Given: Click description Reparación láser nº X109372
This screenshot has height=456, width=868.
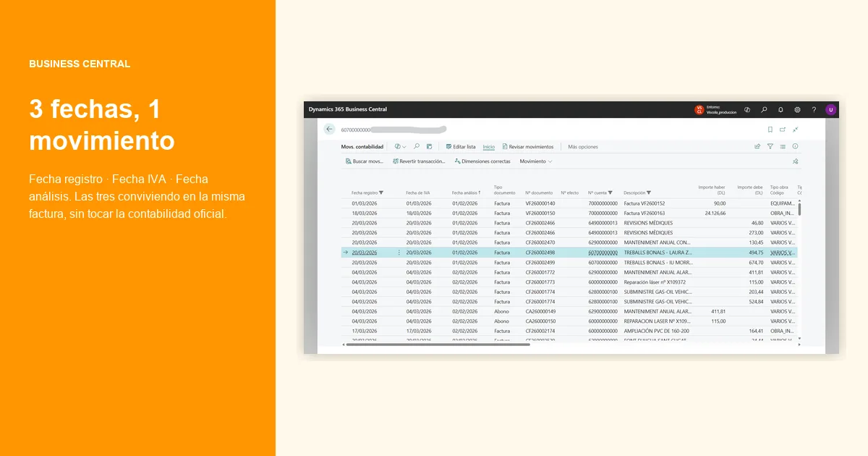Looking at the screenshot, I should (x=653, y=282).
